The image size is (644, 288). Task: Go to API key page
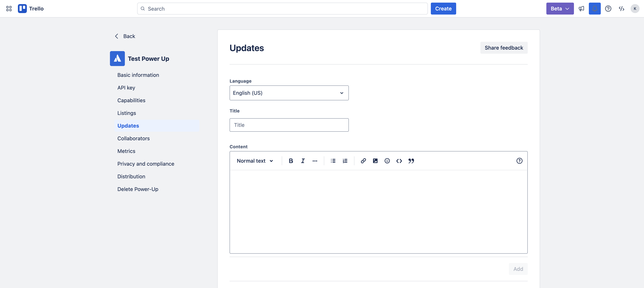coord(126,88)
